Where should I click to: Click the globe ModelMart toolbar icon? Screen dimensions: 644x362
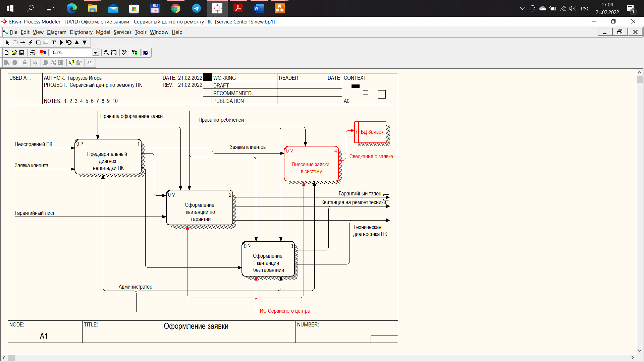click(x=146, y=53)
